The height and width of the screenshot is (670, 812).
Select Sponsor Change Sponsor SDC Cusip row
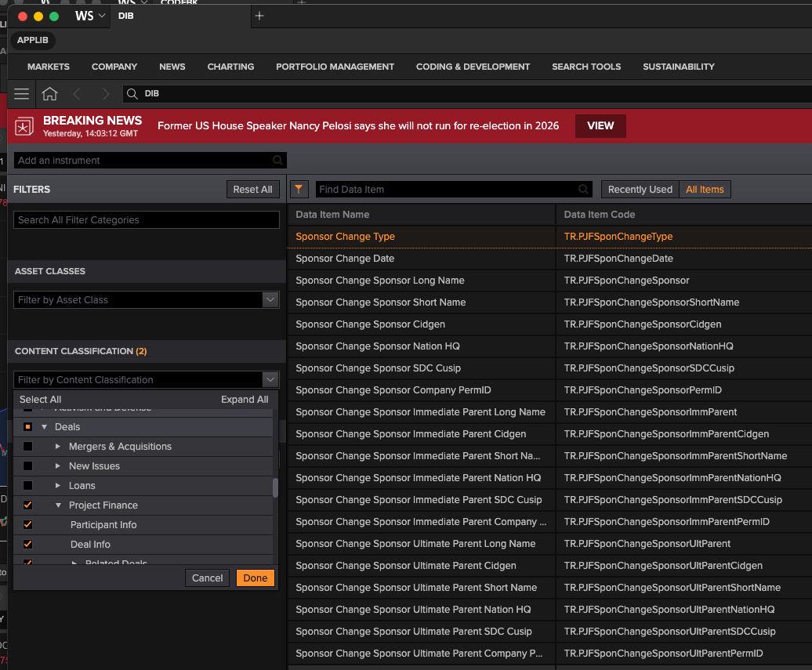(549, 368)
